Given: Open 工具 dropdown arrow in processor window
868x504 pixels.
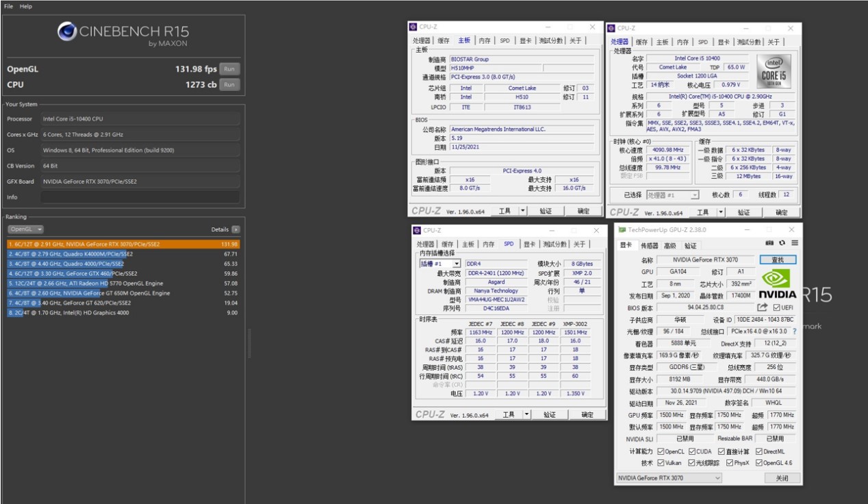Looking at the screenshot, I should click(721, 213).
